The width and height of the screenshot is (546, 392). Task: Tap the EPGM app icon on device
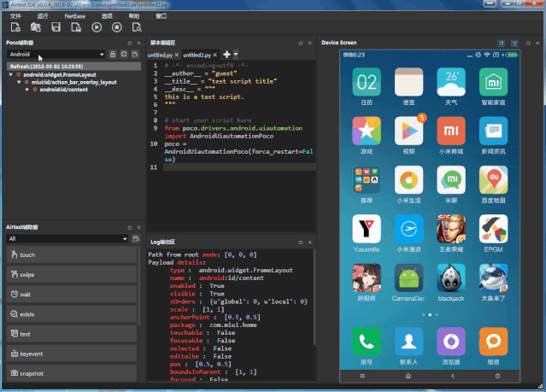(x=493, y=229)
